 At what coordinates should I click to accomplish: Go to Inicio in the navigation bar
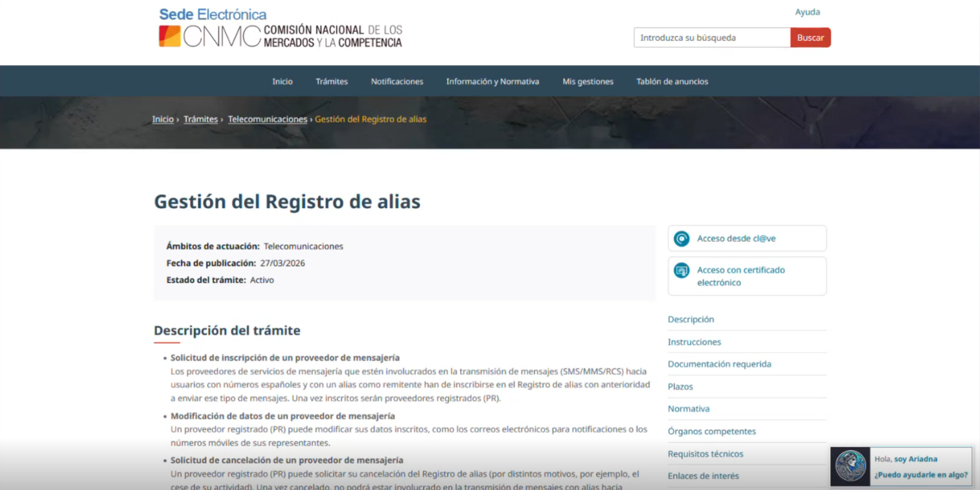tap(282, 81)
